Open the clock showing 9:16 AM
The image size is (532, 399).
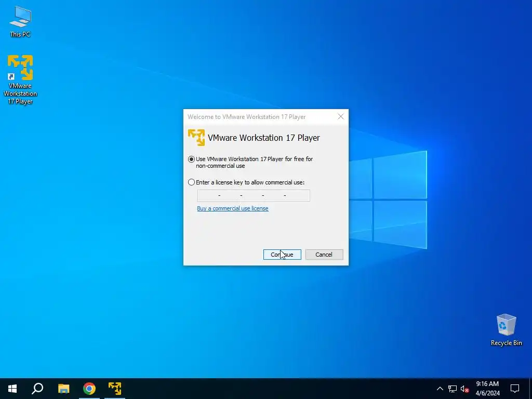point(487,389)
